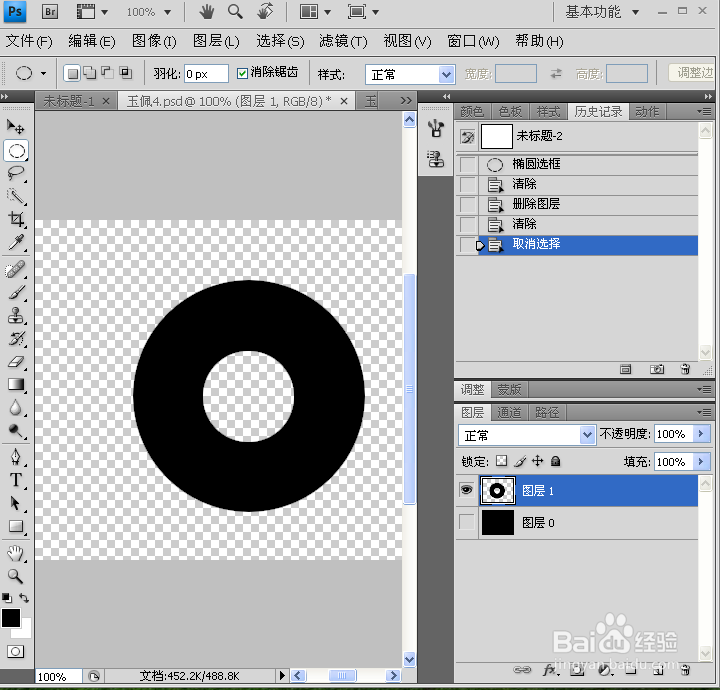Choose intersect with selection mode

[125, 73]
